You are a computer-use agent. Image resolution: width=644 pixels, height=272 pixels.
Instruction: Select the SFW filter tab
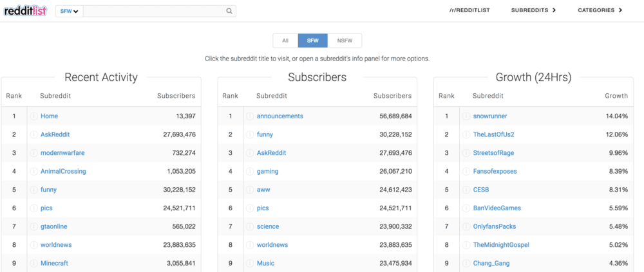[313, 41]
